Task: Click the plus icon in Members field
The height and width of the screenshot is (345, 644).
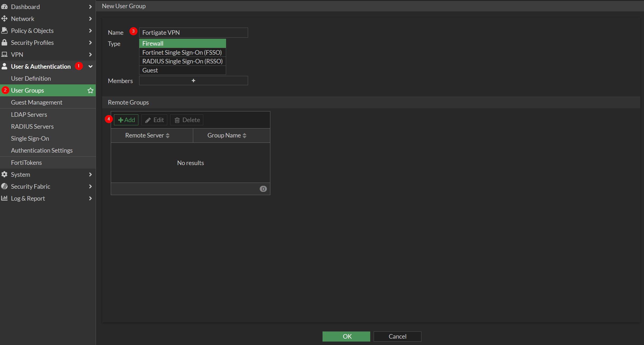Action: [x=193, y=81]
